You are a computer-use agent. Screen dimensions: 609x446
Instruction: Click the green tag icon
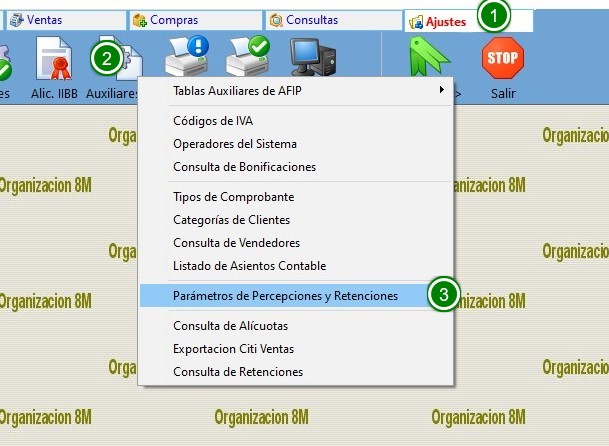pos(429,56)
